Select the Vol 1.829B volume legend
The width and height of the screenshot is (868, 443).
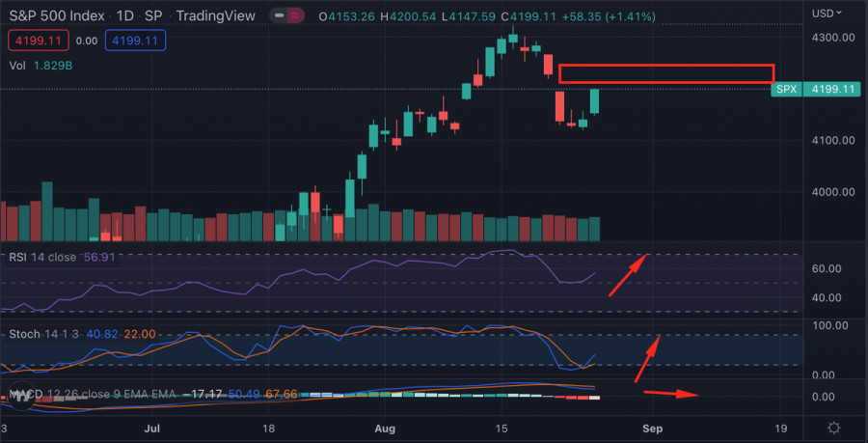[41, 66]
